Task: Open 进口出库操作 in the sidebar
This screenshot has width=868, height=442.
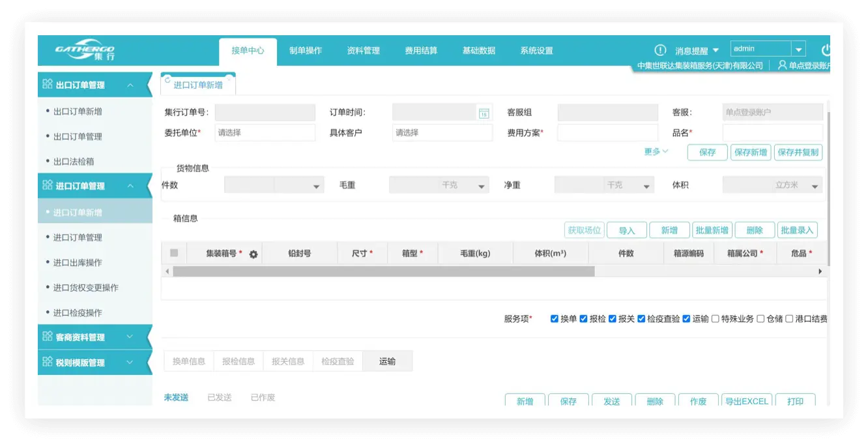Action: point(78,262)
